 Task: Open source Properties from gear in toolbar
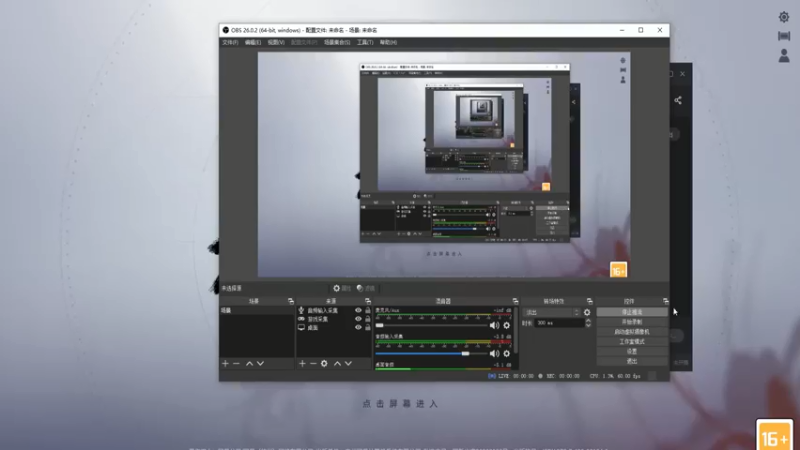click(x=342, y=288)
